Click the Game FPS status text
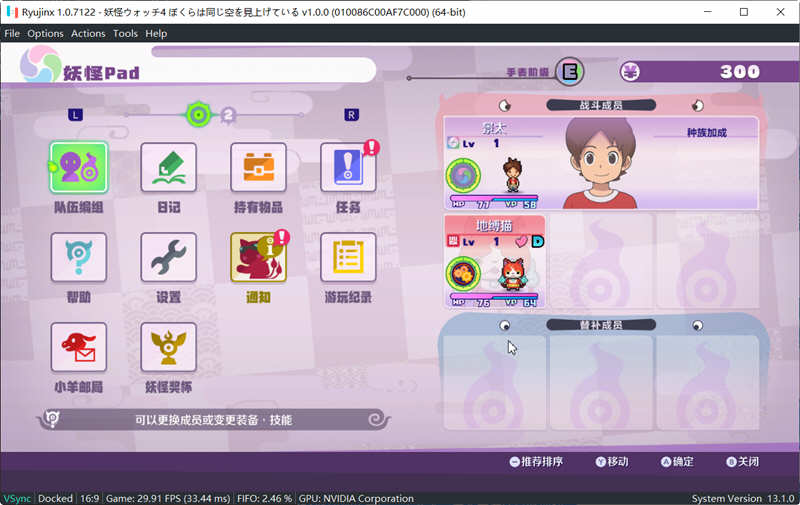 (168, 498)
